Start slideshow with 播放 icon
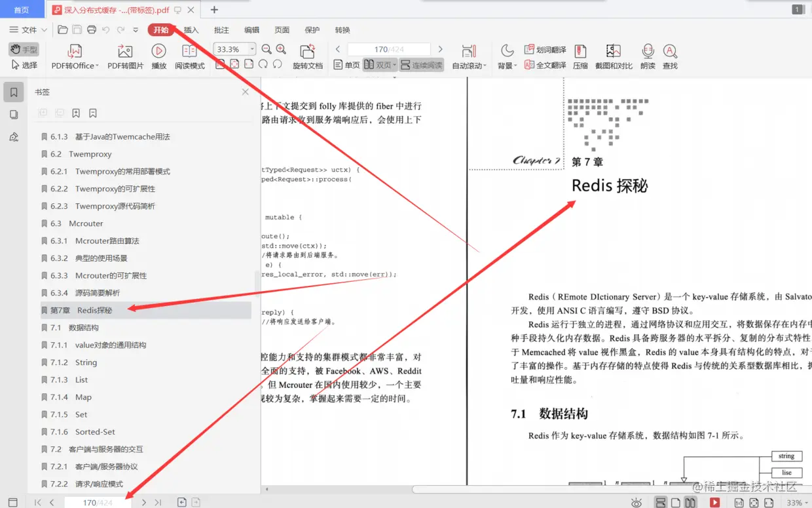812x508 pixels. [158, 56]
